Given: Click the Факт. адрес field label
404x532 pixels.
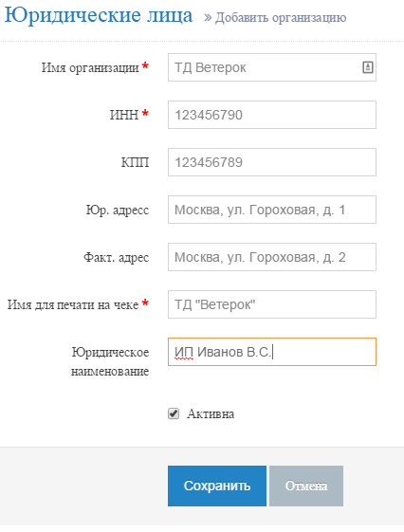Looking at the screenshot, I should [x=116, y=258].
